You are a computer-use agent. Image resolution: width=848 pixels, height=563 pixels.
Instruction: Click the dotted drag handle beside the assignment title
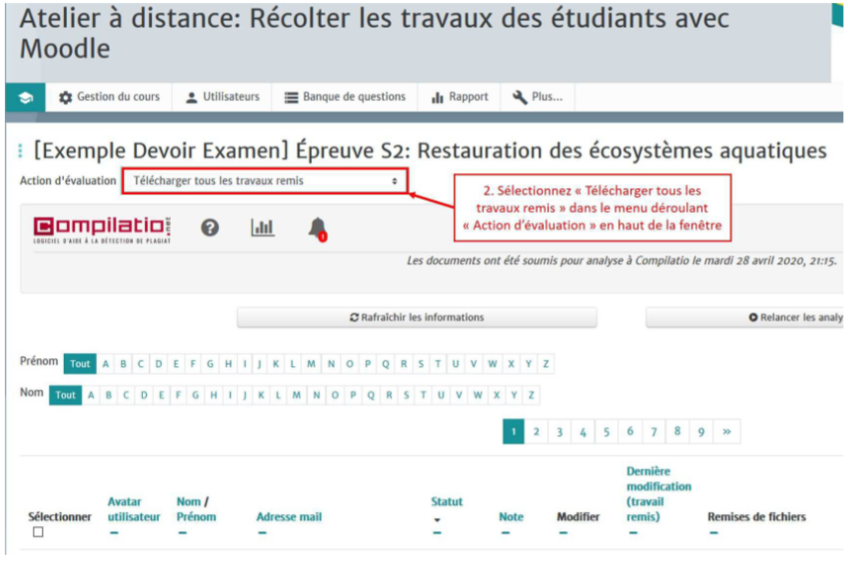(20, 151)
